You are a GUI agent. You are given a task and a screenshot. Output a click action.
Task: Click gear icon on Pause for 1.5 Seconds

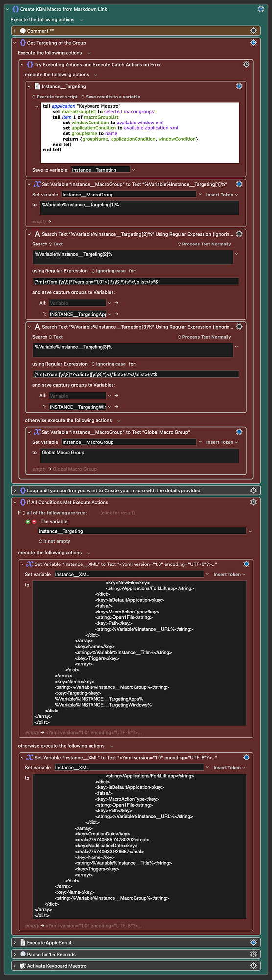click(253, 954)
